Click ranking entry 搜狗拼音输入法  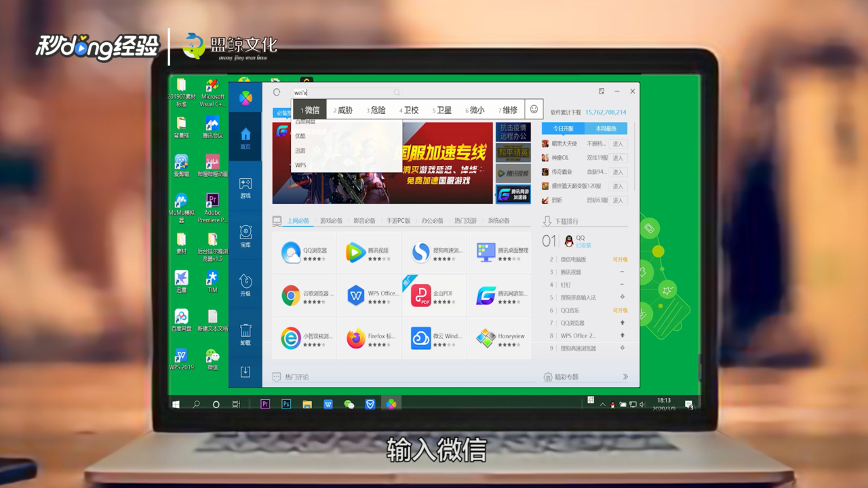pos(578,298)
